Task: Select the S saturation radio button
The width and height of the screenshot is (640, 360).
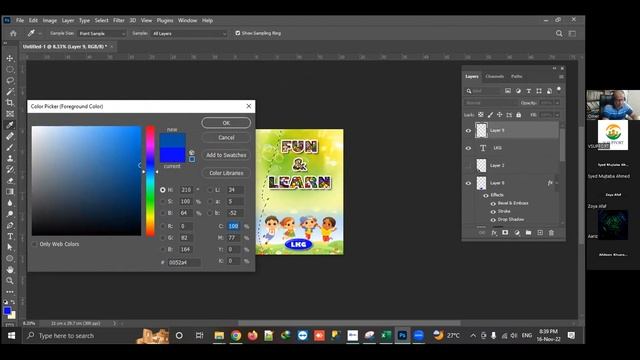Action: click(163, 201)
